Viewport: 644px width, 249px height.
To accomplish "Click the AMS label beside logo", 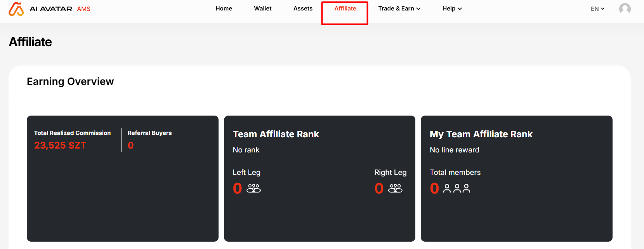I will 84,9.
